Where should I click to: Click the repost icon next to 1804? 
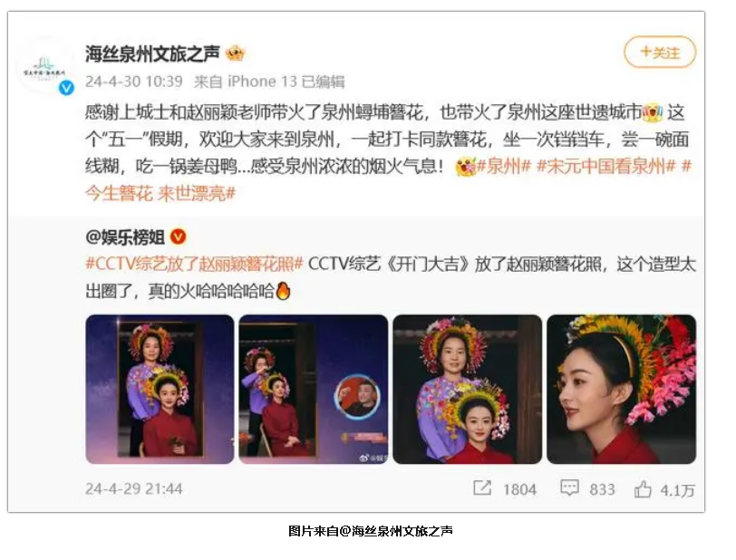click(x=482, y=488)
